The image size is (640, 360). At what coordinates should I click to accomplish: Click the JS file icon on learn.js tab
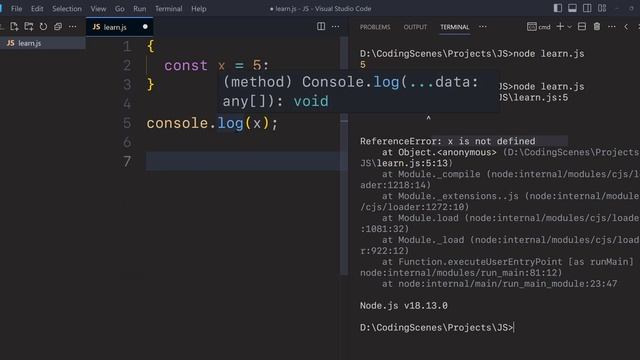(x=96, y=27)
